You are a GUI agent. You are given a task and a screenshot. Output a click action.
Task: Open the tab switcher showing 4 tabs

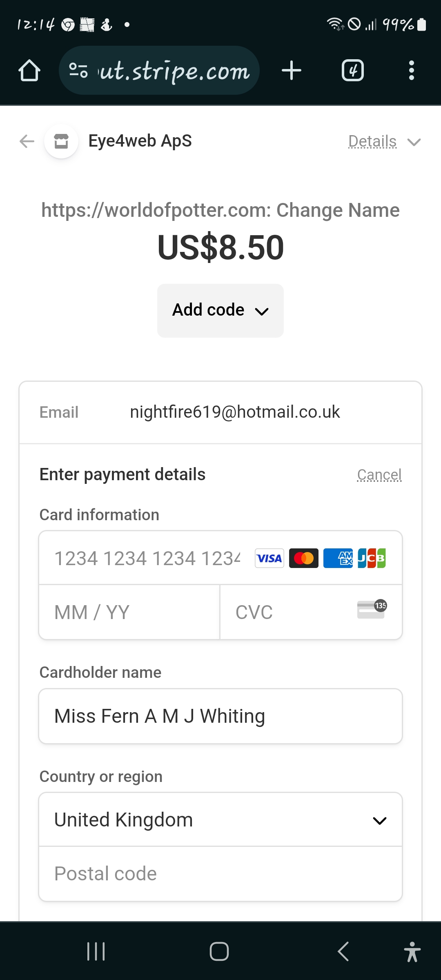[352, 71]
